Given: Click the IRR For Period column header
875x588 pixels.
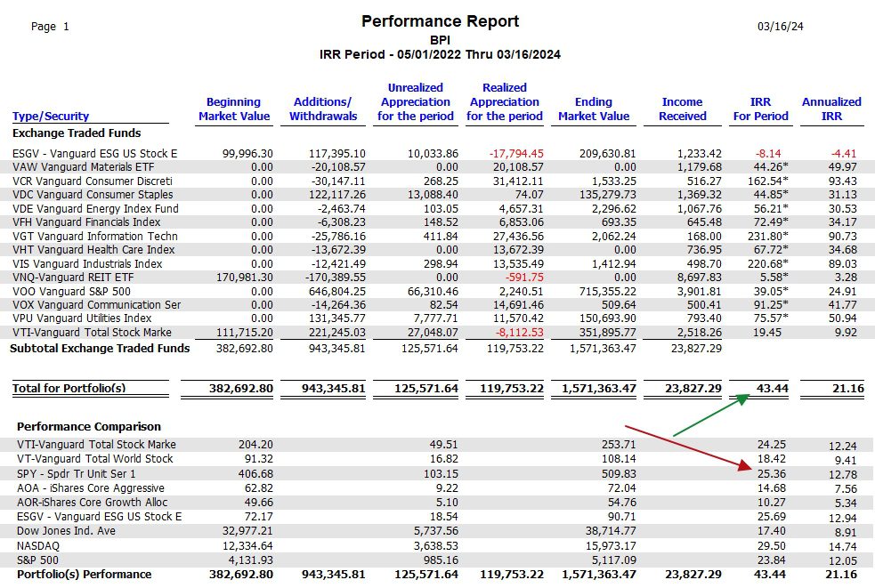Looking at the screenshot, I should pyautogui.click(x=760, y=109).
